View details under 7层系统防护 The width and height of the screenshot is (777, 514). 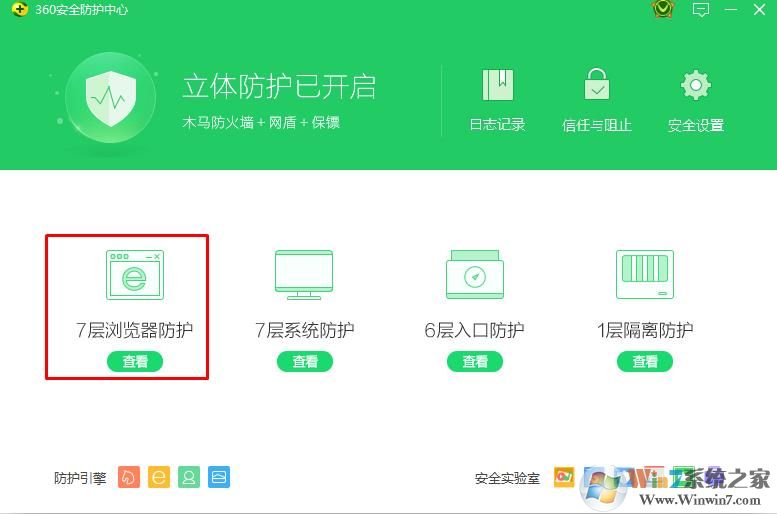coord(305,361)
